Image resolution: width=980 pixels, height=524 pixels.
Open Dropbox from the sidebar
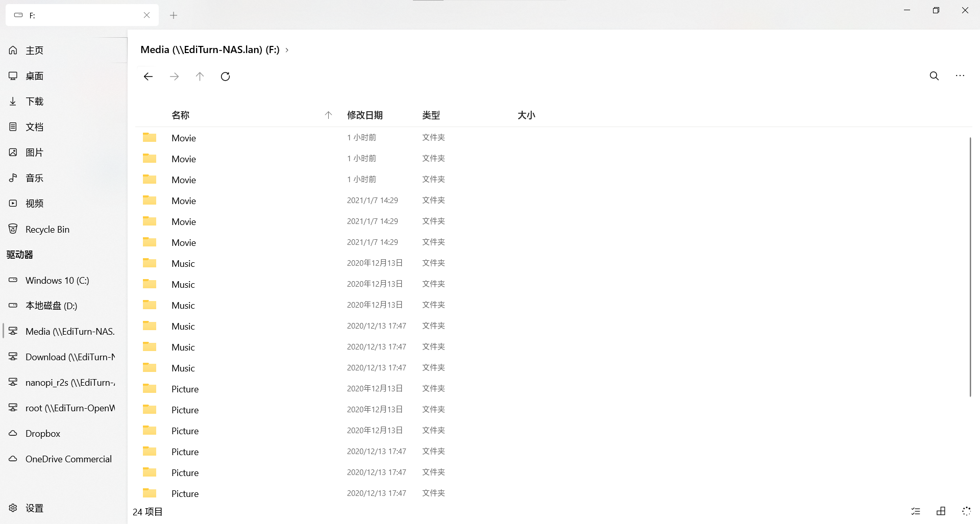coord(43,433)
